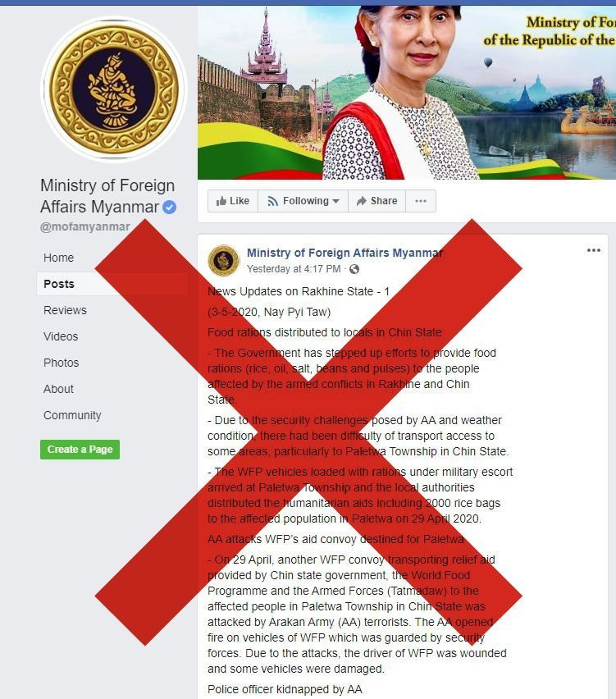Open the Community section
This screenshot has height=699, width=616.
point(72,415)
